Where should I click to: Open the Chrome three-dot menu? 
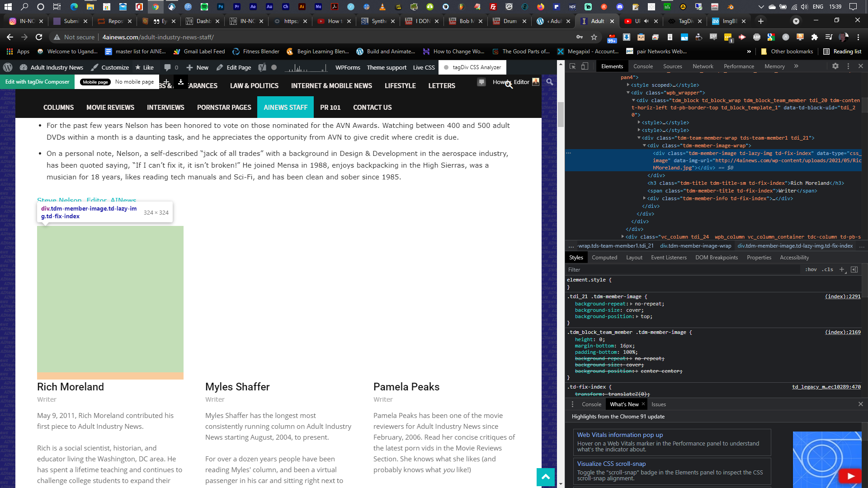point(859,37)
